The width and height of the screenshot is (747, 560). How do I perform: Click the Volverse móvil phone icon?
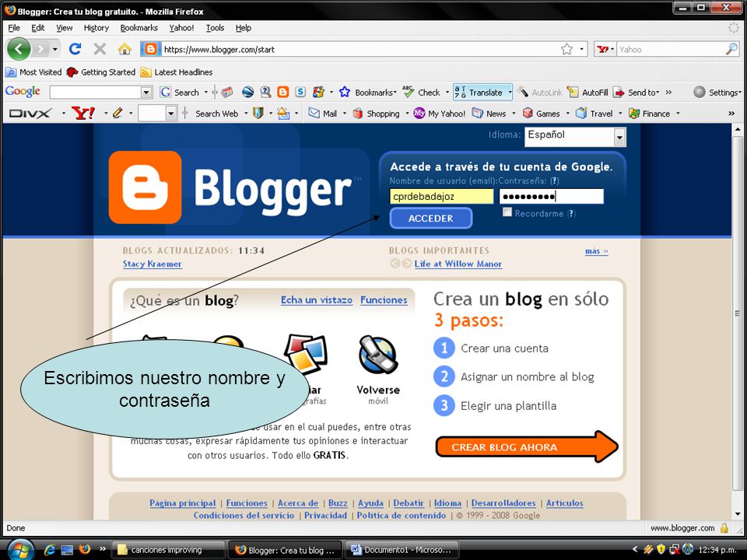[x=378, y=355]
